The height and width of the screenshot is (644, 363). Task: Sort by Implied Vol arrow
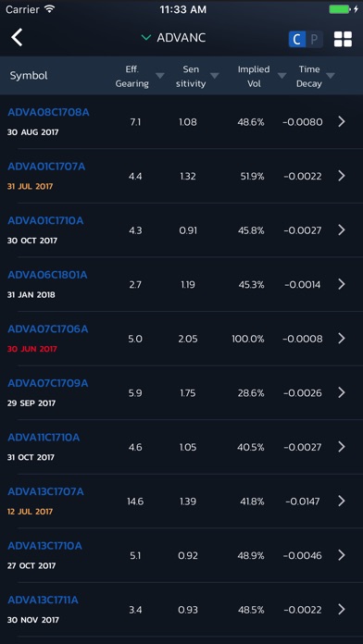[282, 76]
